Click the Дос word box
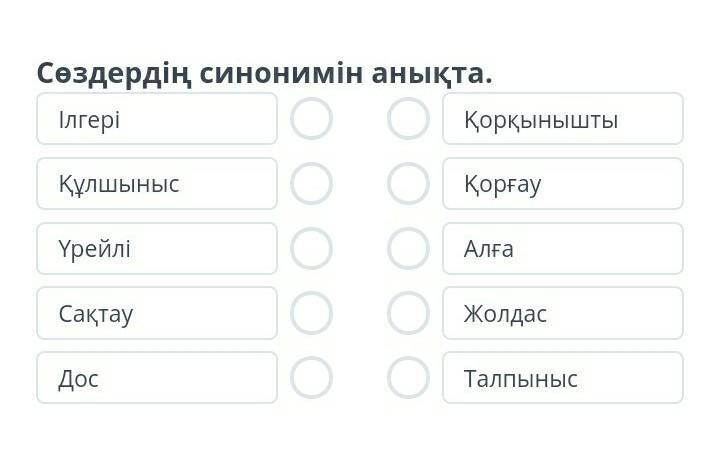720x459 pixels. (157, 378)
